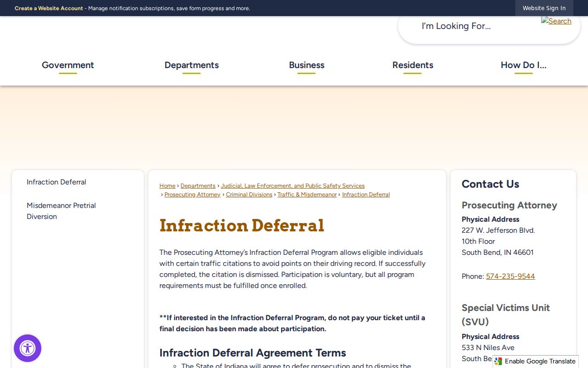
Task: Go to Departments breadcrumb link
Action: tap(198, 186)
